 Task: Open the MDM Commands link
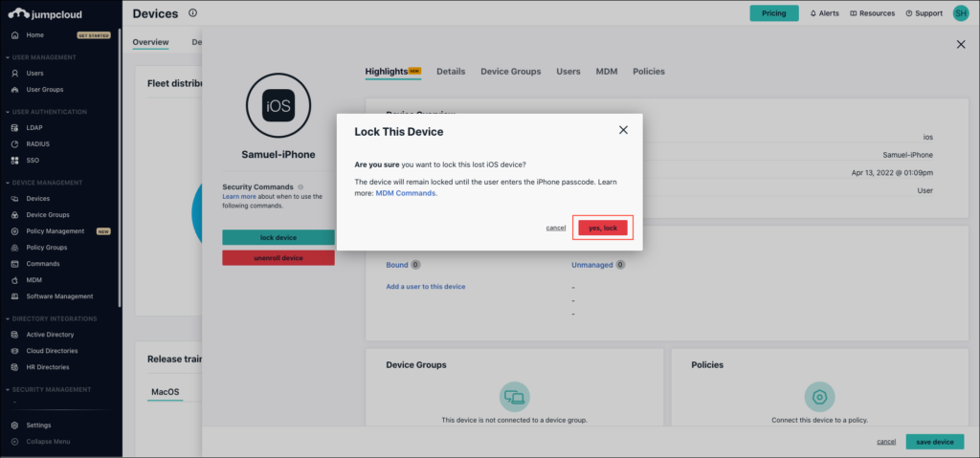pos(406,193)
